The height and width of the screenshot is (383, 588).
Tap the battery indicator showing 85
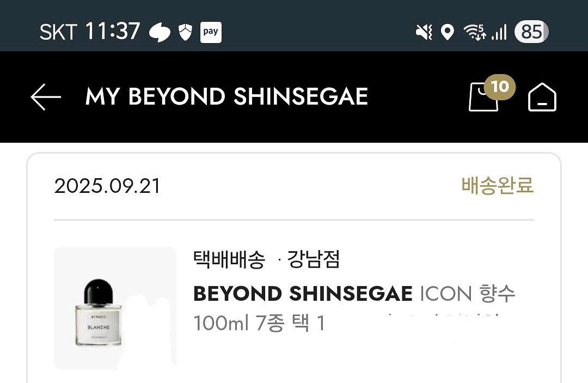point(531,33)
